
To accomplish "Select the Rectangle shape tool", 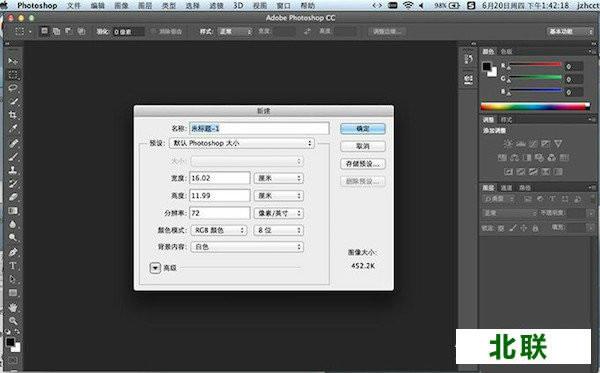I will click(x=13, y=293).
